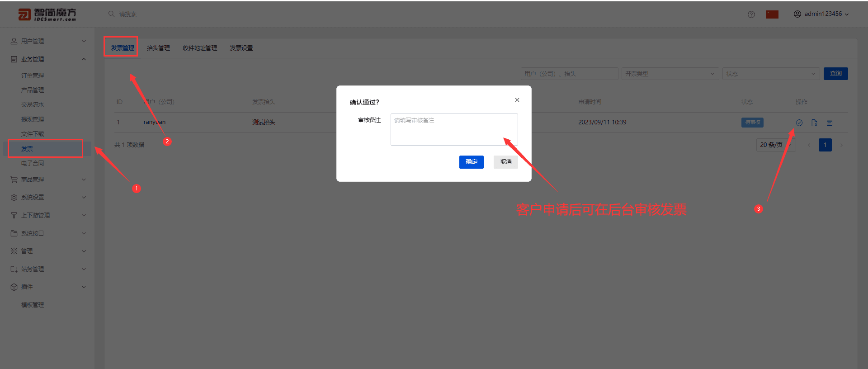Open 订单管理 in the sidebar

point(33,76)
